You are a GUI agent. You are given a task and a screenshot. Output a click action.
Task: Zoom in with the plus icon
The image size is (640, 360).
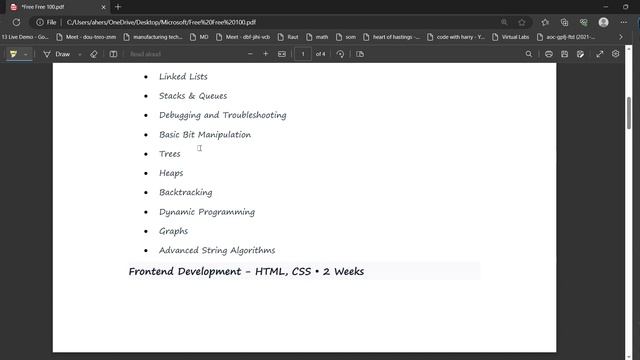[x=266, y=54]
